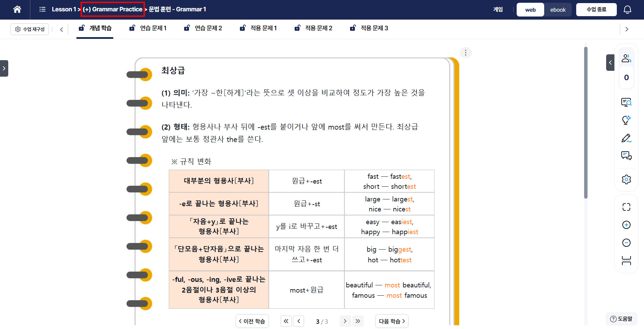Image resolution: width=644 pixels, height=329 pixels.
Task: Click the lock icon on 적용 문제 2
Action: tap(297, 28)
